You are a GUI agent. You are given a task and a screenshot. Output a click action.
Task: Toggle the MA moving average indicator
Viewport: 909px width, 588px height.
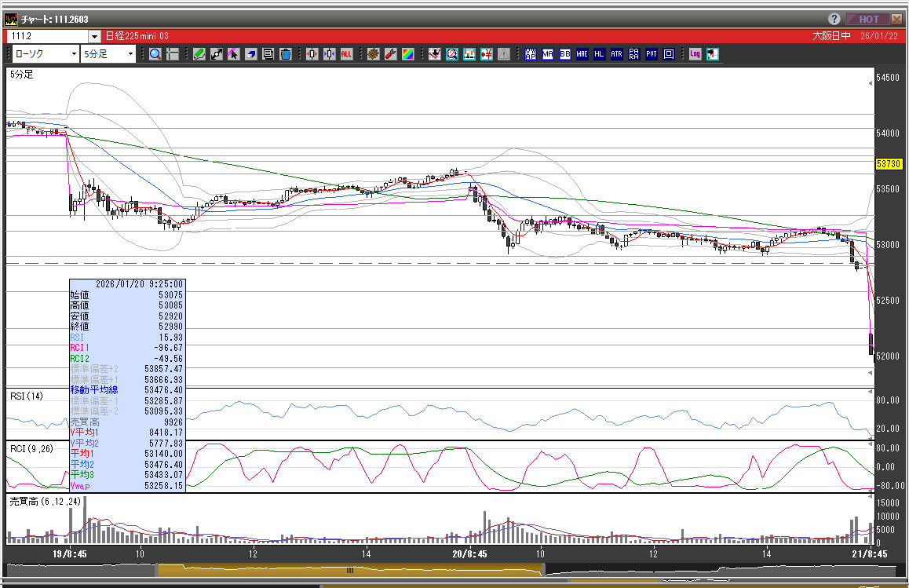[x=547, y=54]
